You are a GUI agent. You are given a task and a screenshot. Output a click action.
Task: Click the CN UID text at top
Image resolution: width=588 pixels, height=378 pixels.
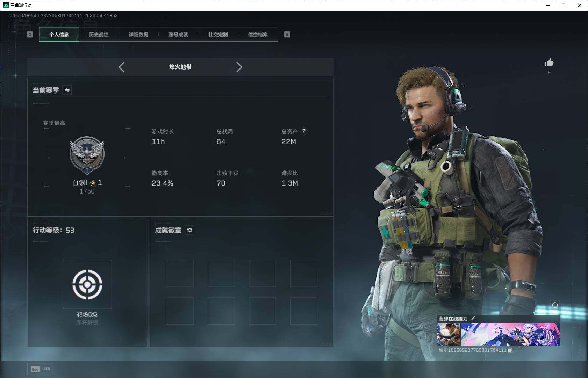64,15
